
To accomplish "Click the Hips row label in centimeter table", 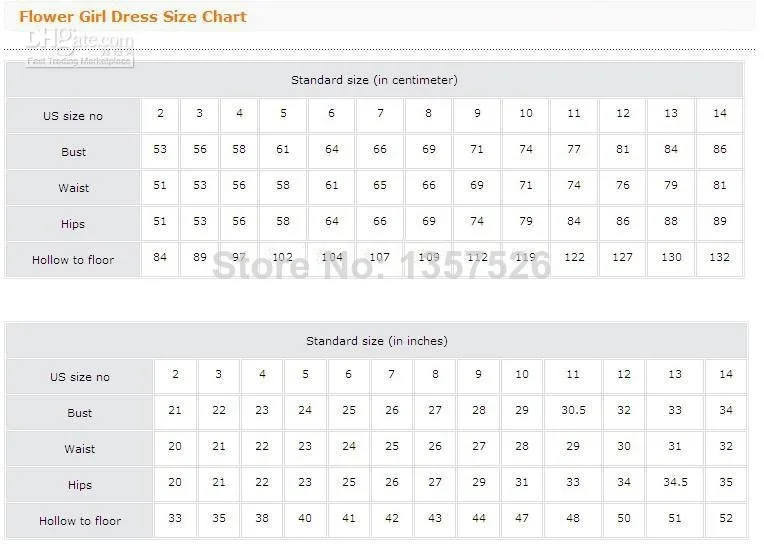I will 73,224.
